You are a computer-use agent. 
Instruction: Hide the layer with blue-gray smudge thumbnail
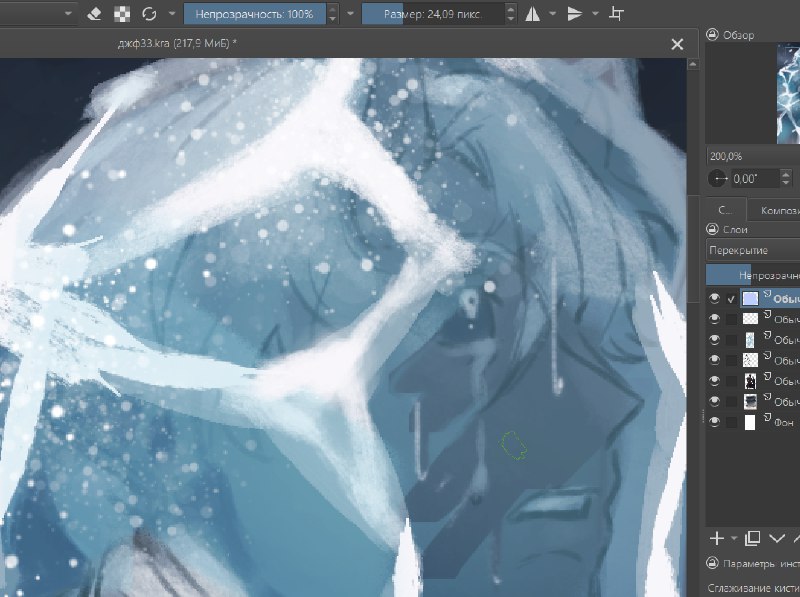point(714,402)
